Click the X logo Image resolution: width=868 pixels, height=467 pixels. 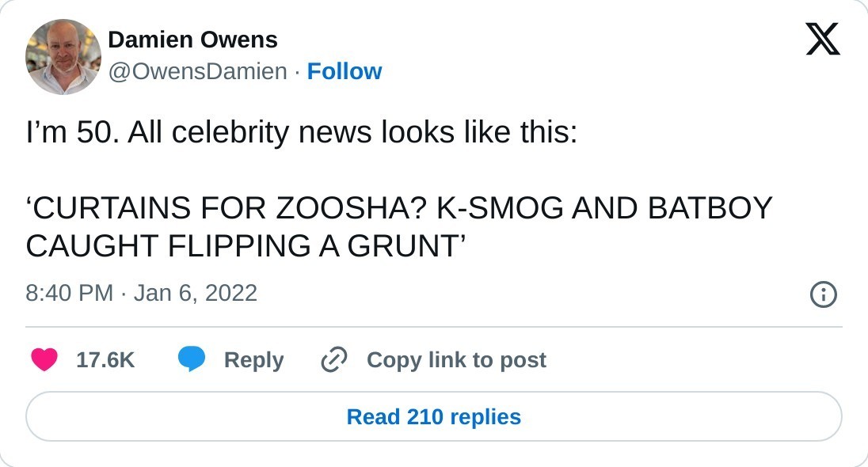822,38
